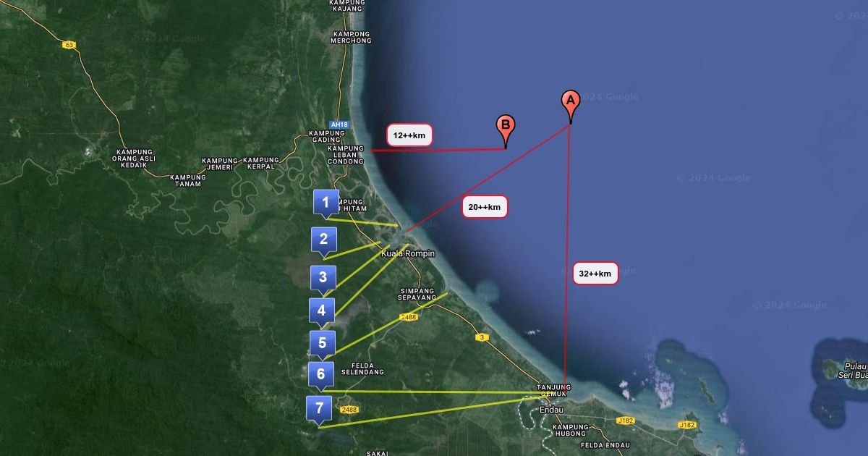Click the Kampung Leban Condong label
868x456 pixels.
coord(346,155)
